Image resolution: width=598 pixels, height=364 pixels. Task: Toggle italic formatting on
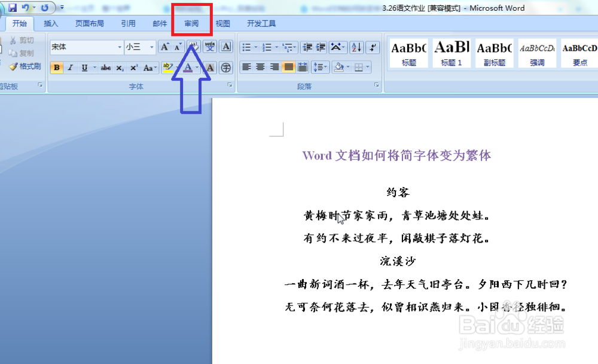[70, 67]
